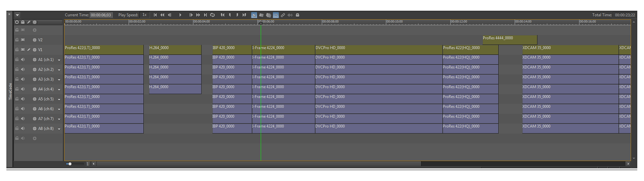Click the scroll left arrow below the timeline

click(x=94, y=164)
